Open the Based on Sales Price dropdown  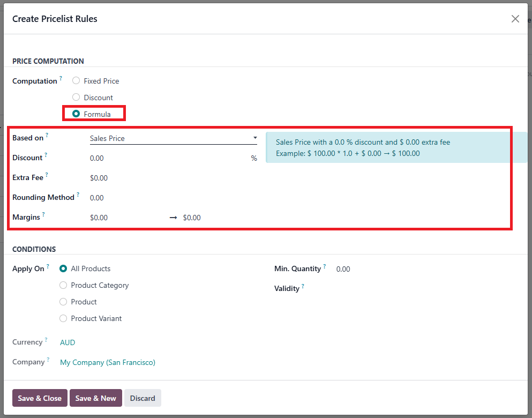pos(173,138)
